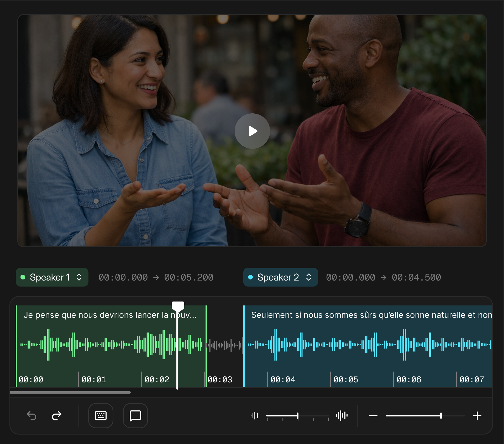Open the Speaker 1 dropdown
Screen dimensions: 504x444
click(52, 277)
